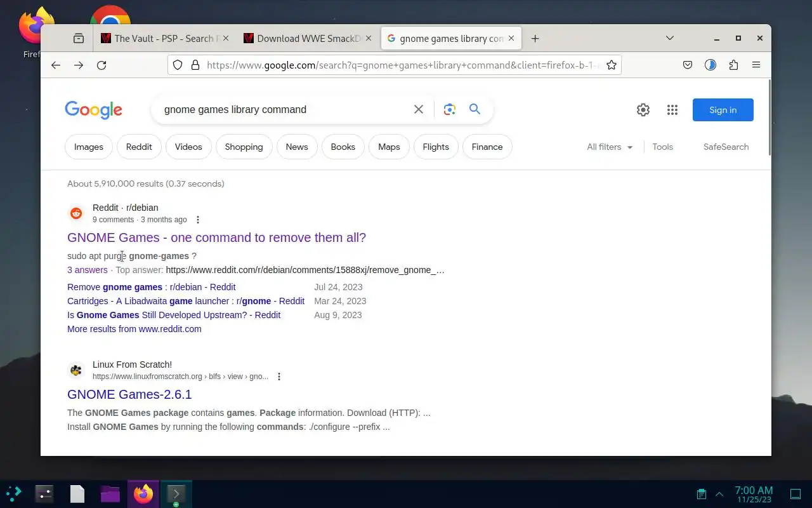Open the All filters dropdown

[610, 147]
